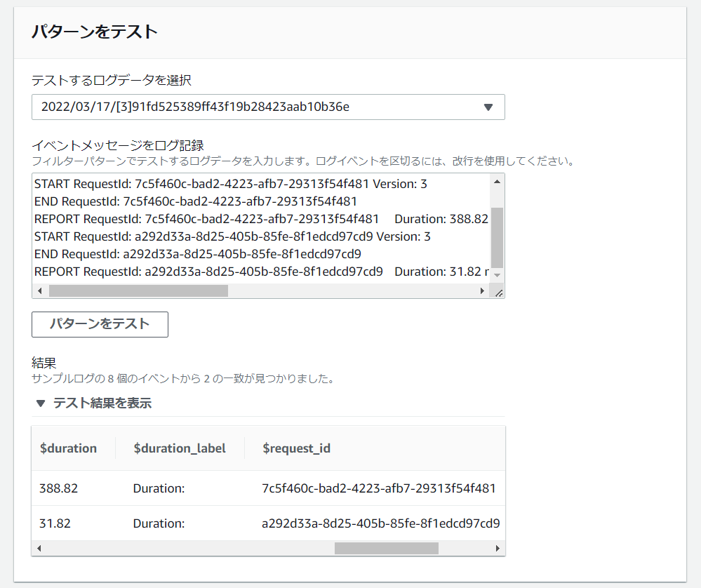Click the results table scroll left arrow
701x588 pixels.
click(x=39, y=548)
